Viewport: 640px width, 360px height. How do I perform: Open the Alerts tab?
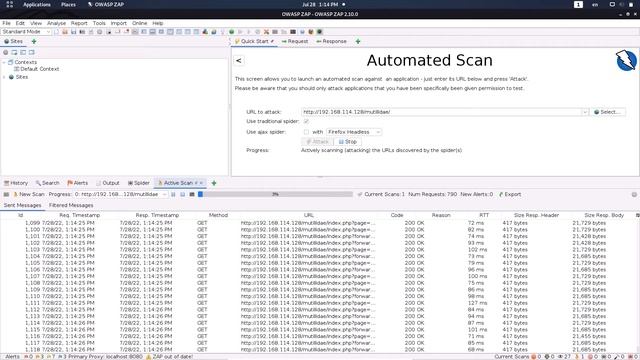[78, 183]
